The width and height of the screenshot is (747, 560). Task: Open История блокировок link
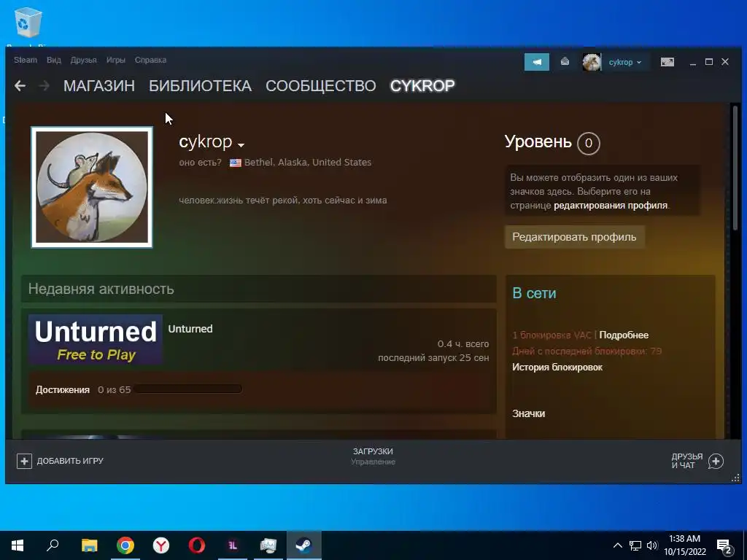point(557,367)
